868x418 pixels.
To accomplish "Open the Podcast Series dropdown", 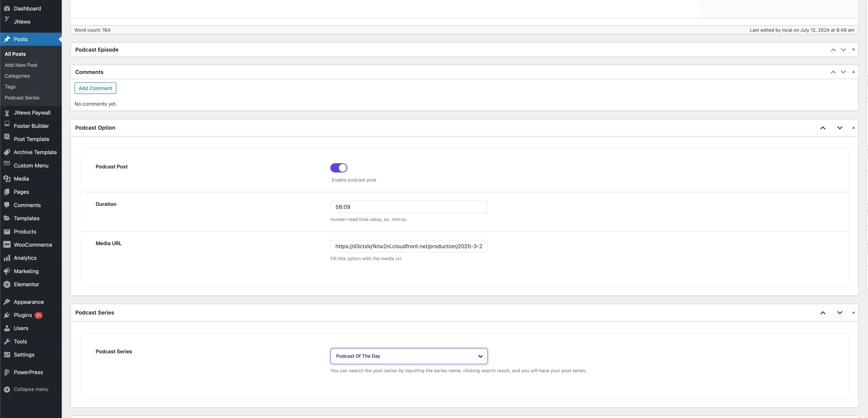I will click(x=409, y=356).
